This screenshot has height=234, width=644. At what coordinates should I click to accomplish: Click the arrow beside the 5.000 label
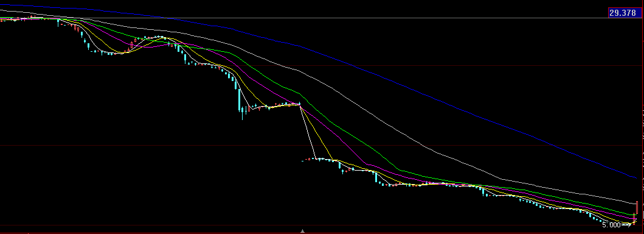(626, 225)
